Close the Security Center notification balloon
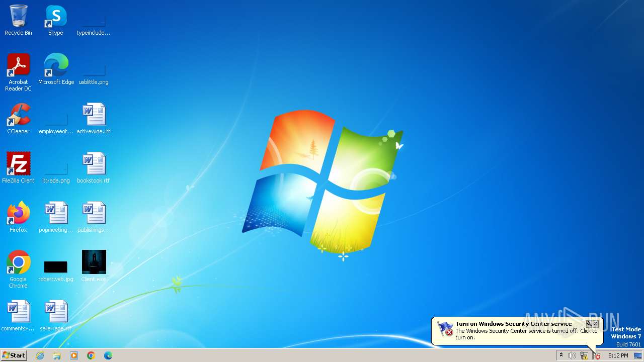The height and width of the screenshot is (362, 644). pos(595,324)
